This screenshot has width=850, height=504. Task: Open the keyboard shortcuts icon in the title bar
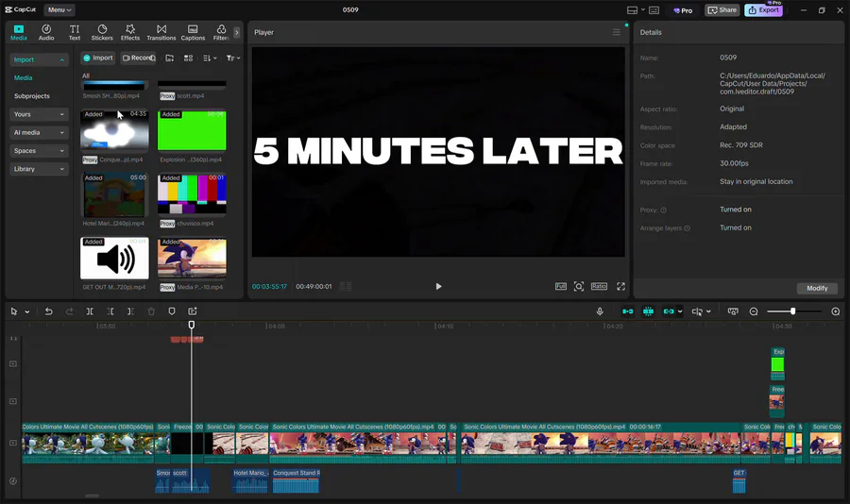pyautogui.click(x=654, y=10)
